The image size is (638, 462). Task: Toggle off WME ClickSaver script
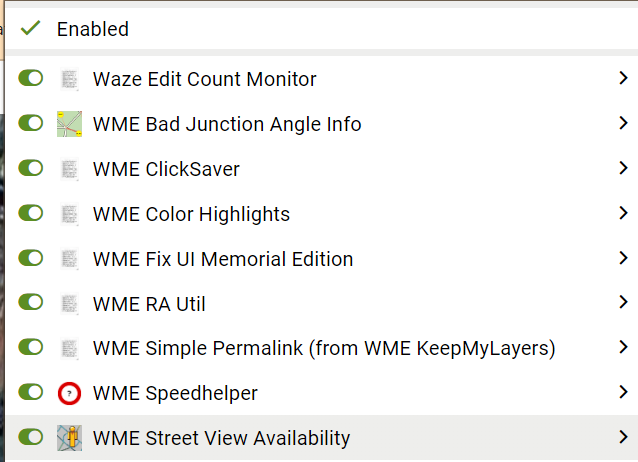[x=31, y=169]
